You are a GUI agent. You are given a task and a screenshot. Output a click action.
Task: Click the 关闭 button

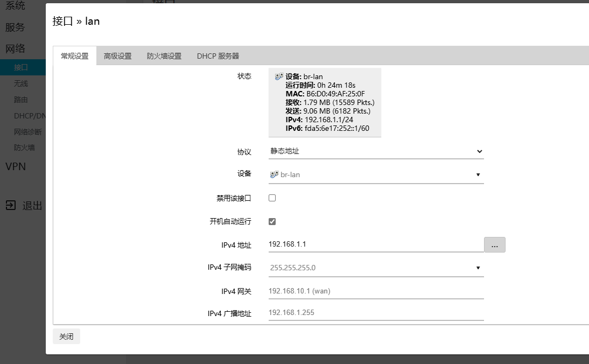pos(66,337)
